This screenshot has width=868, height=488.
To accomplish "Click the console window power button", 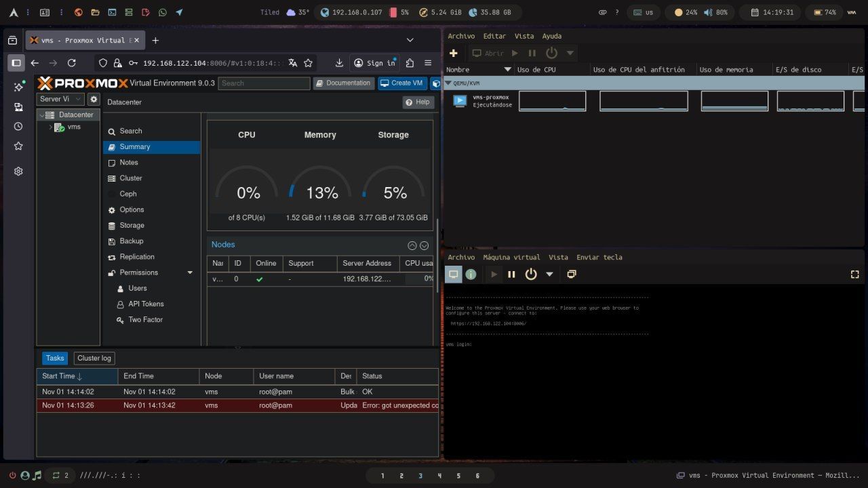I will tap(531, 274).
